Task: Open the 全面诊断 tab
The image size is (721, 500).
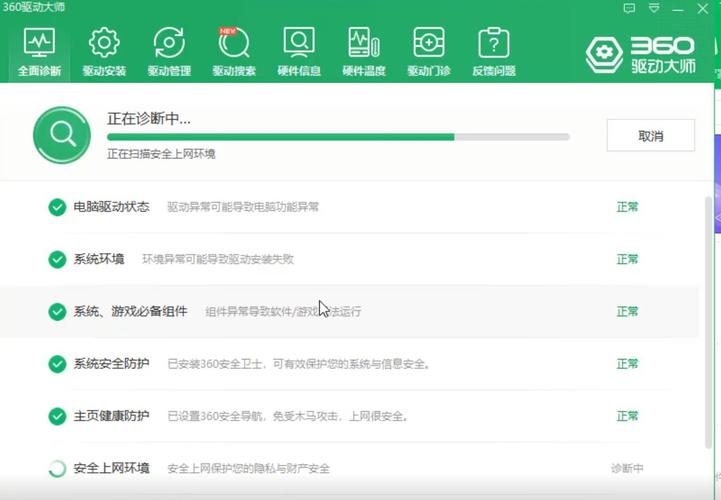Action: pos(39,52)
